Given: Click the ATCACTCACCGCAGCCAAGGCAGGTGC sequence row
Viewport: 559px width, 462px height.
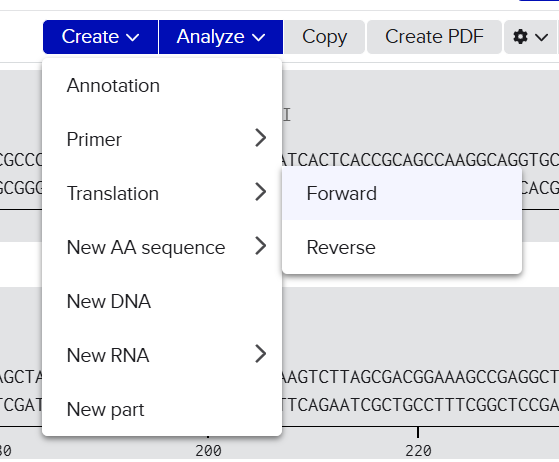Looking at the screenshot, I should [x=420, y=160].
